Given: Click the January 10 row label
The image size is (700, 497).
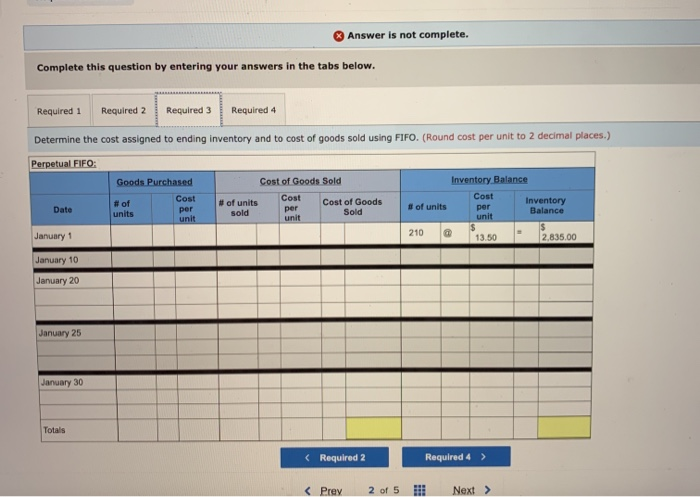Looking at the screenshot, I should [56, 260].
